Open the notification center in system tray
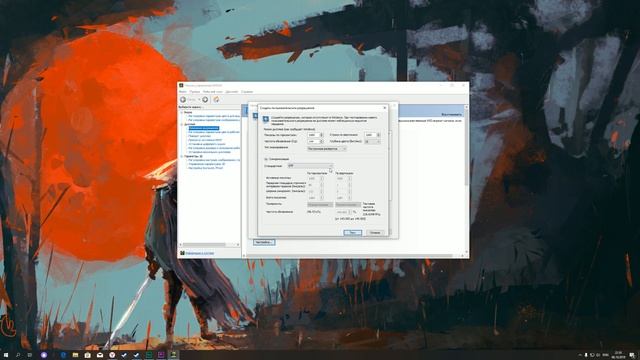This screenshot has height=360, width=640. (x=632, y=355)
